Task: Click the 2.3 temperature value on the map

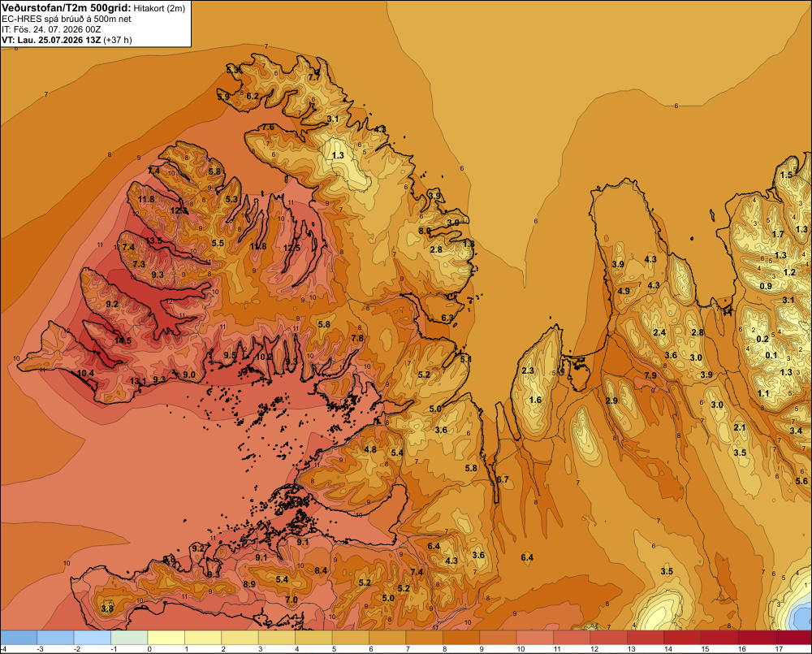Action: [x=528, y=370]
